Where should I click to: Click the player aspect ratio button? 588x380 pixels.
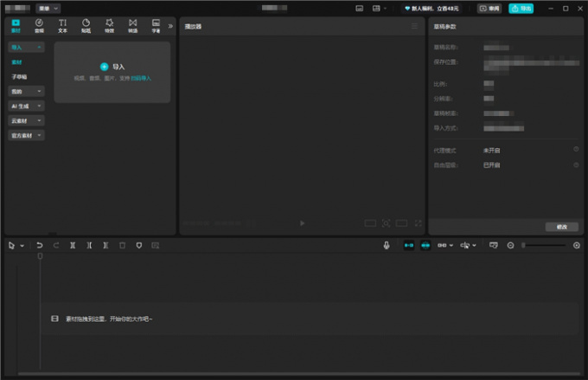[370, 223]
